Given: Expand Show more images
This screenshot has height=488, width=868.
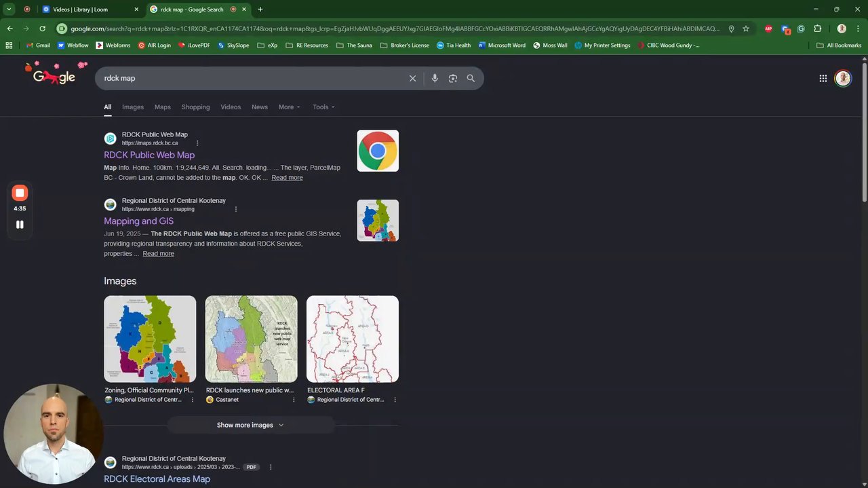Looking at the screenshot, I should tap(251, 425).
